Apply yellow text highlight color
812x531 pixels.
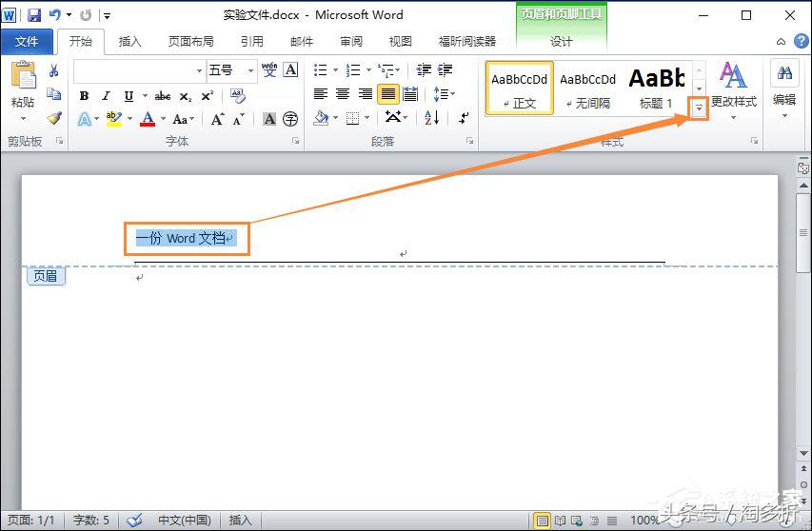[x=113, y=119]
